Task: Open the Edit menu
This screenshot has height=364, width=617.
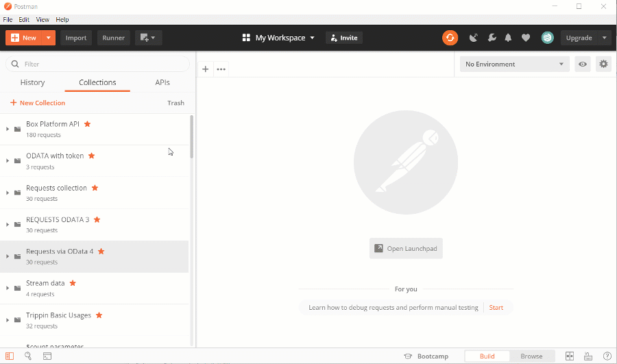Action: coord(24,19)
